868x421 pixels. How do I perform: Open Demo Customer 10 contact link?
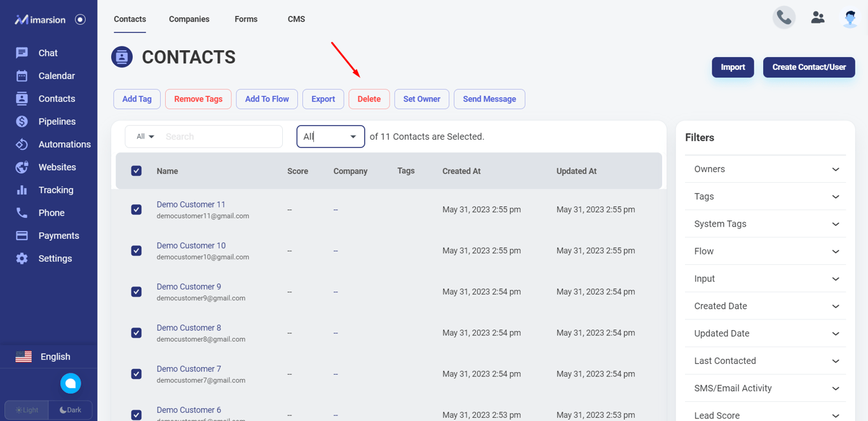[x=191, y=246]
